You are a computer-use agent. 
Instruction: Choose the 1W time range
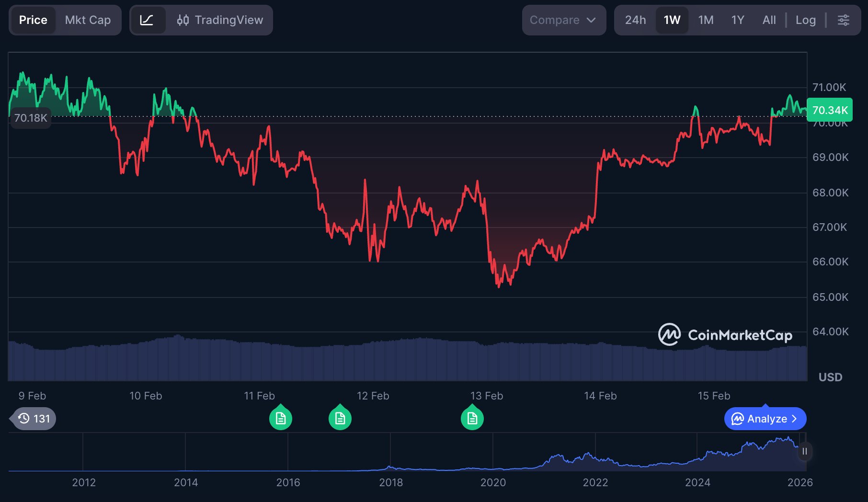click(x=672, y=20)
